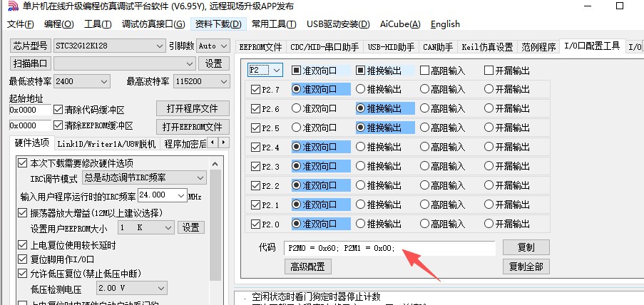Open the 资料下载(D) menu
The width and height of the screenshot is (644, 305).
pyautogui.click(x=218, y=24)
